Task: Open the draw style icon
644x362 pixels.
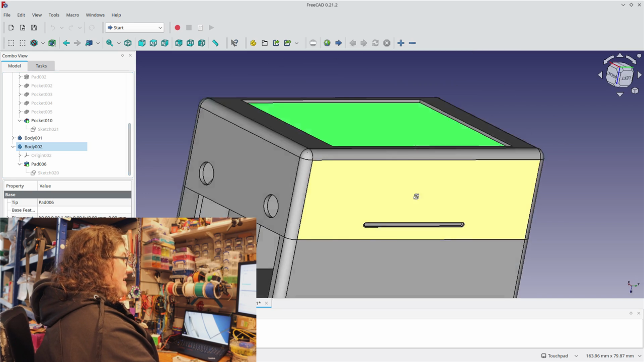Action: click(34, 43)
